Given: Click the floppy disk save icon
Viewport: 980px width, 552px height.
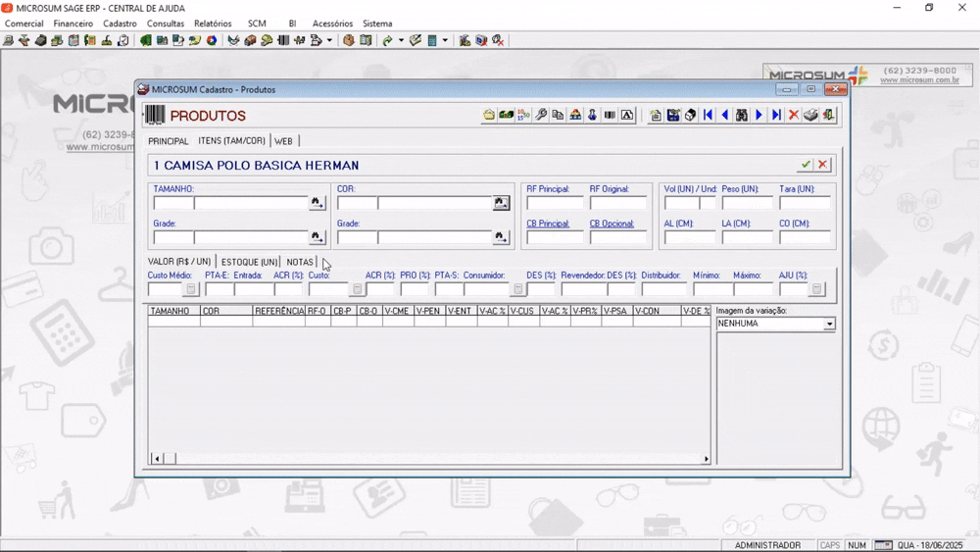Looking at the screenshot, I should (673, 115).
